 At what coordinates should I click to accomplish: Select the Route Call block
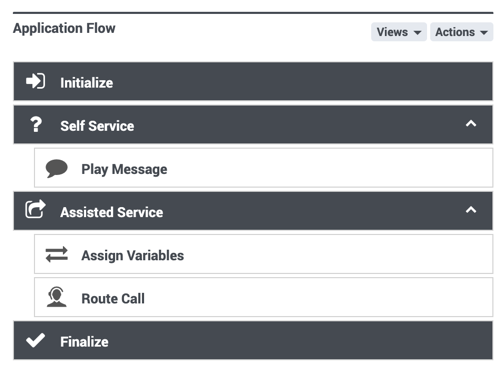[x=263, y=297]
